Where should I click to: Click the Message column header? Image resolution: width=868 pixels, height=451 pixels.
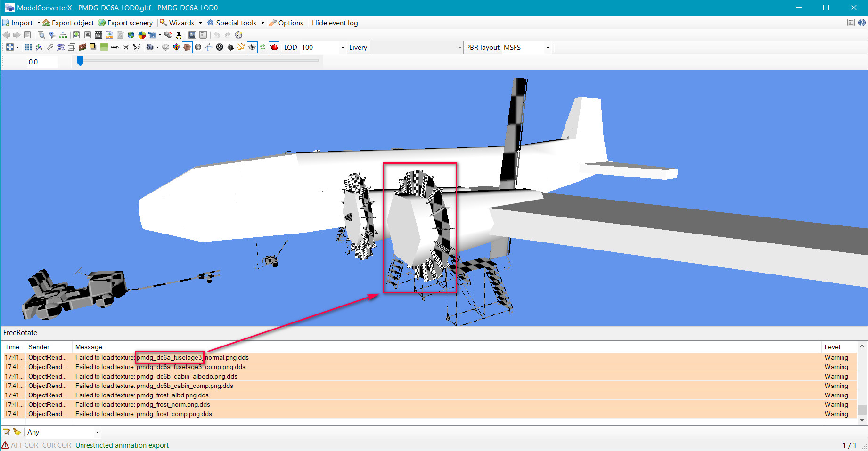coord(447,347)
